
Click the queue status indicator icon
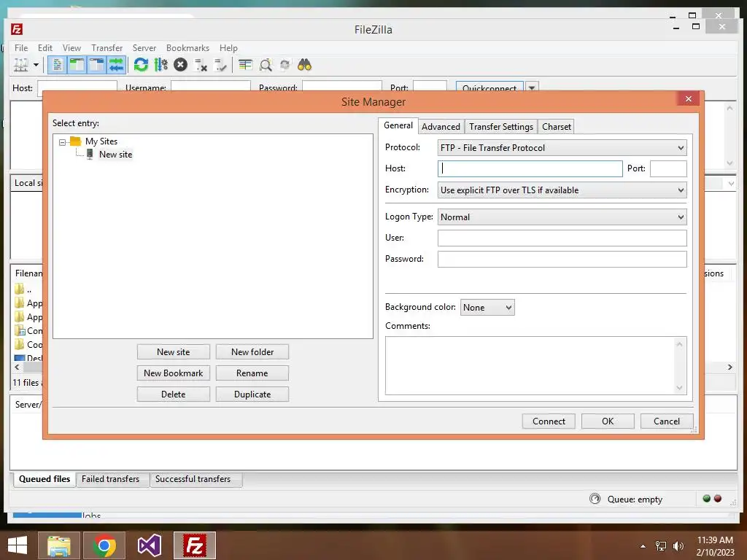pos(595,499)
